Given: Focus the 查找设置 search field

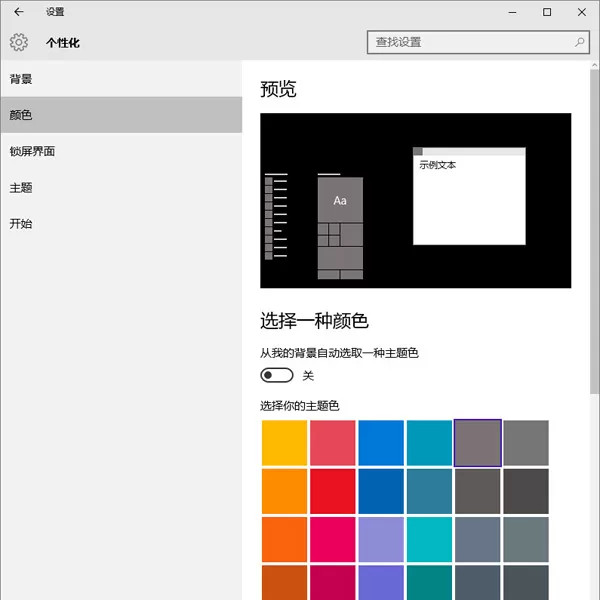Looking at the screenshot, I should [478, 42].
